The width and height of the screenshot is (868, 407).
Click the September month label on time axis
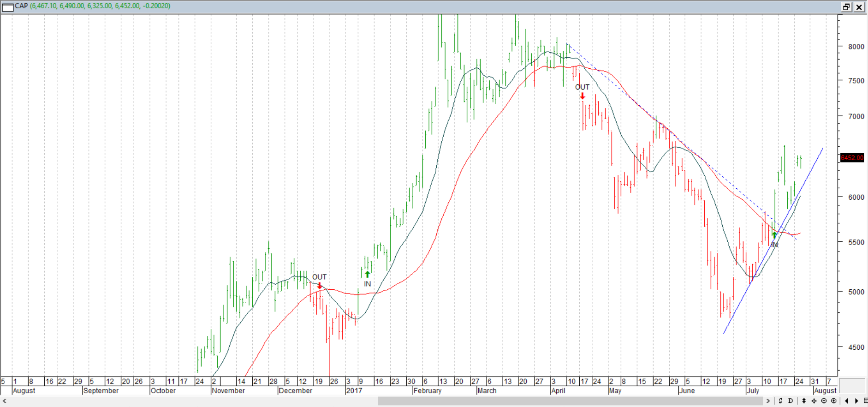[x=101, y=390]
